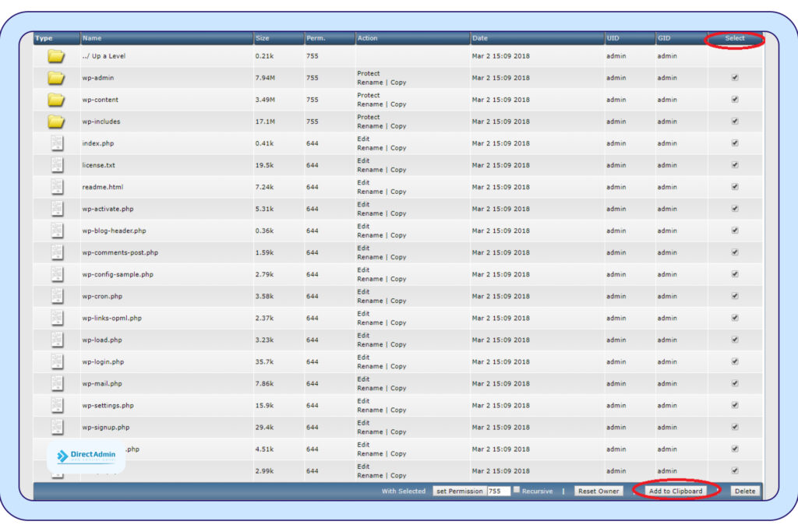Open the Up a Level folder icon
The width and height of the screenshot is (798, 532).
click(56, 56)
